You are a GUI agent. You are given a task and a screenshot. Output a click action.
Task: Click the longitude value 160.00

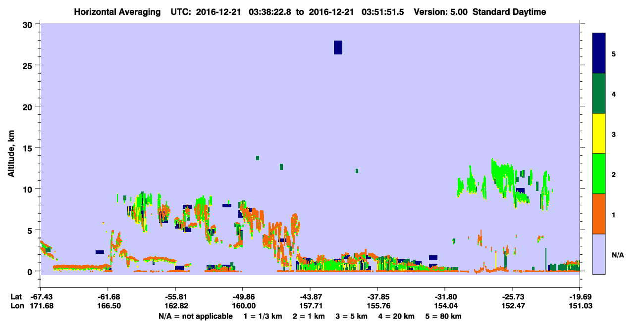[x=243, y=306]
